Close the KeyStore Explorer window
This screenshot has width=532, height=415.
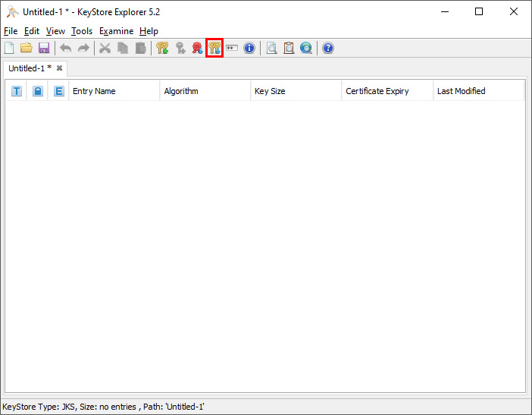[513, 12]
